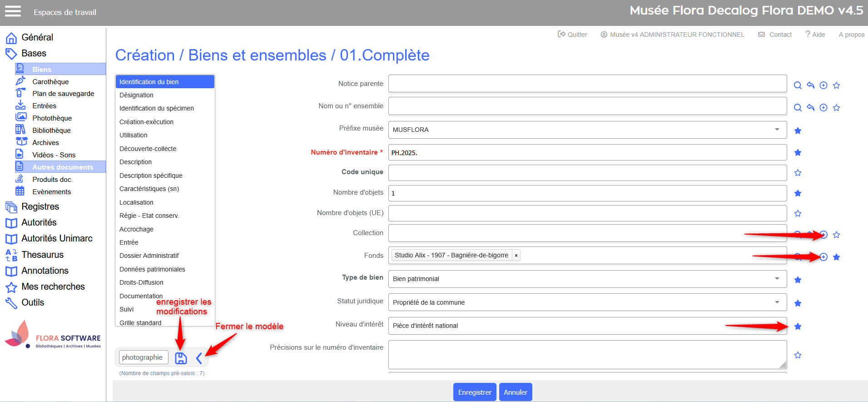868x402 pixels.
Task: Open Espaces de travail
Action: point(65,12)
